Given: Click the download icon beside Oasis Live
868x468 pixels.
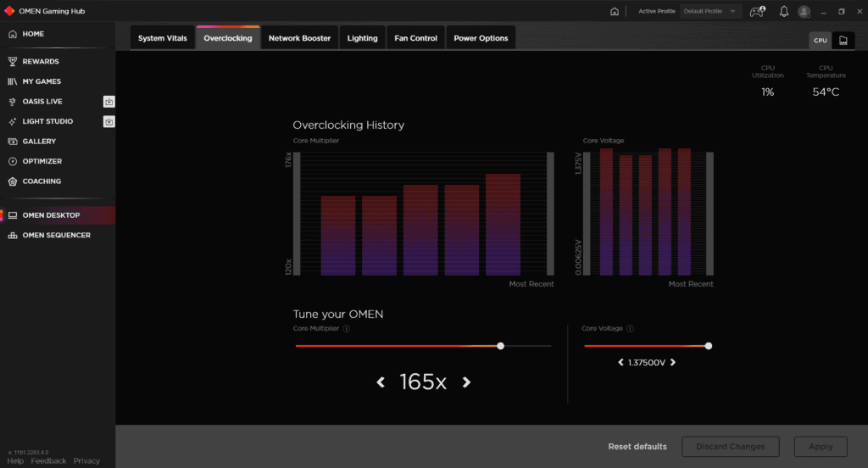Looking at the screenshot, I should tap(109, 102).
